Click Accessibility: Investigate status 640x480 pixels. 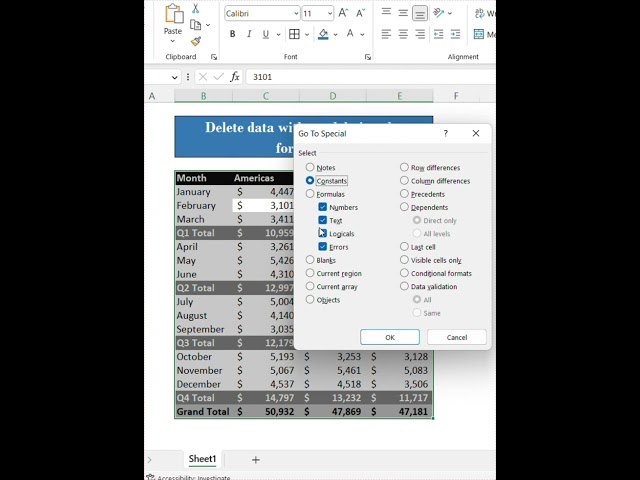tap(189, 477)
